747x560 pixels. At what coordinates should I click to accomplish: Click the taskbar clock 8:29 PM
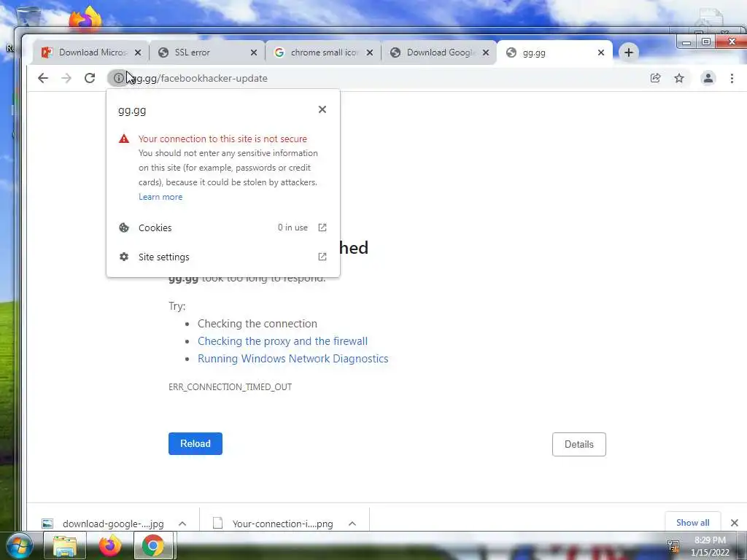(710, 540)
